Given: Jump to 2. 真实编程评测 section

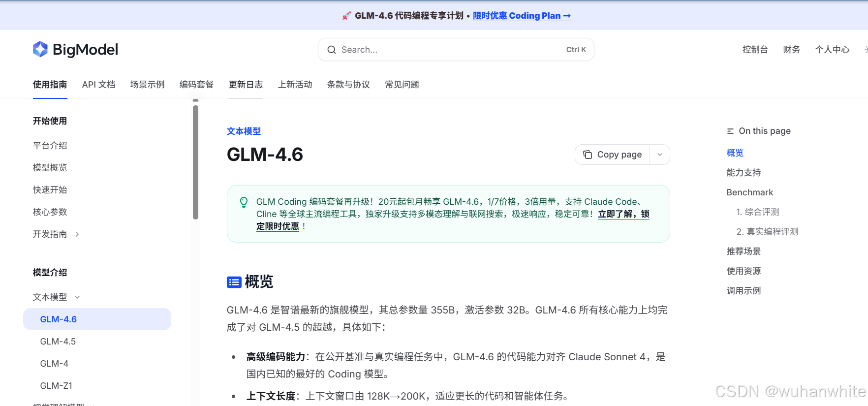Looking at the screenshot, I should 767,232.
